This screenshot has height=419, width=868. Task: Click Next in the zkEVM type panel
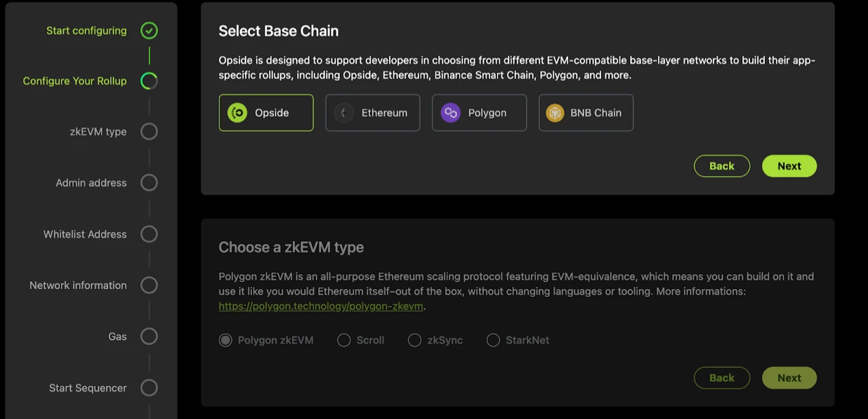(789, 378)
